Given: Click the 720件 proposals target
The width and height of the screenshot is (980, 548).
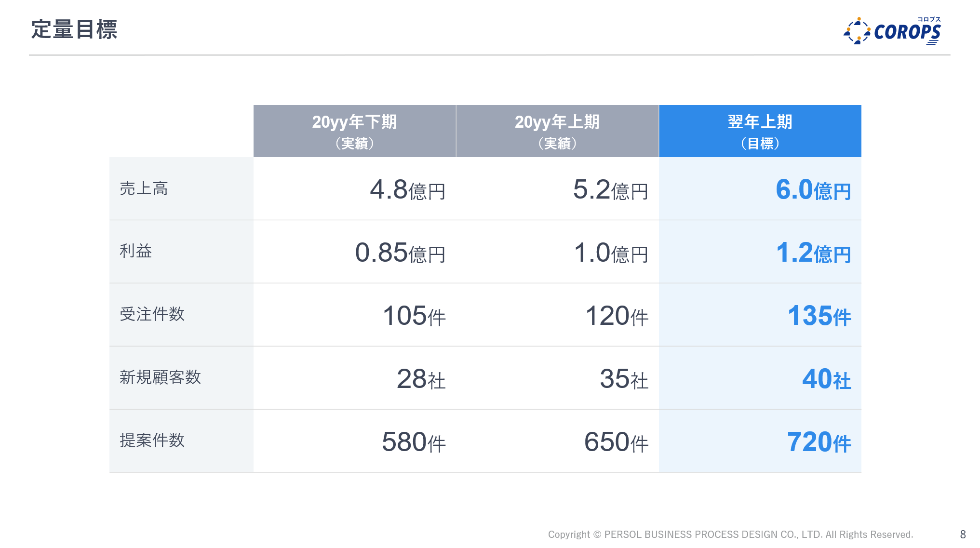Looking at the screenshot, I should click(819, 442).
